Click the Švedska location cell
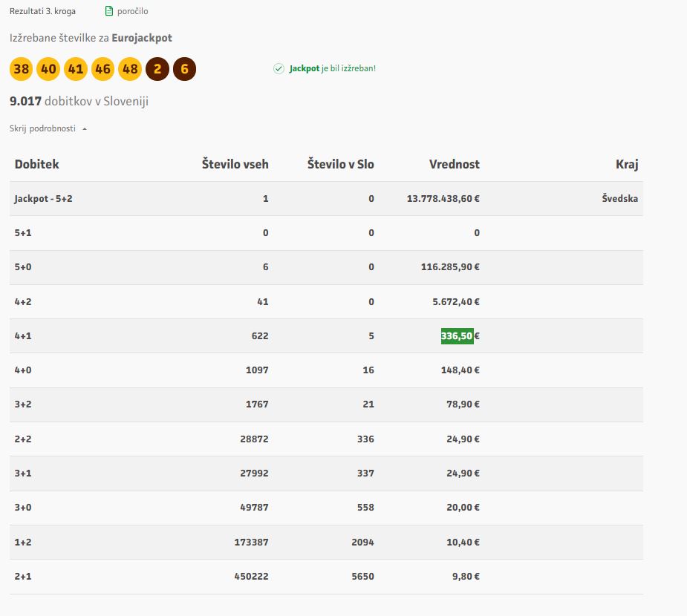The height and width of the screenshot is (616, 687). click(x=620, y=198)
